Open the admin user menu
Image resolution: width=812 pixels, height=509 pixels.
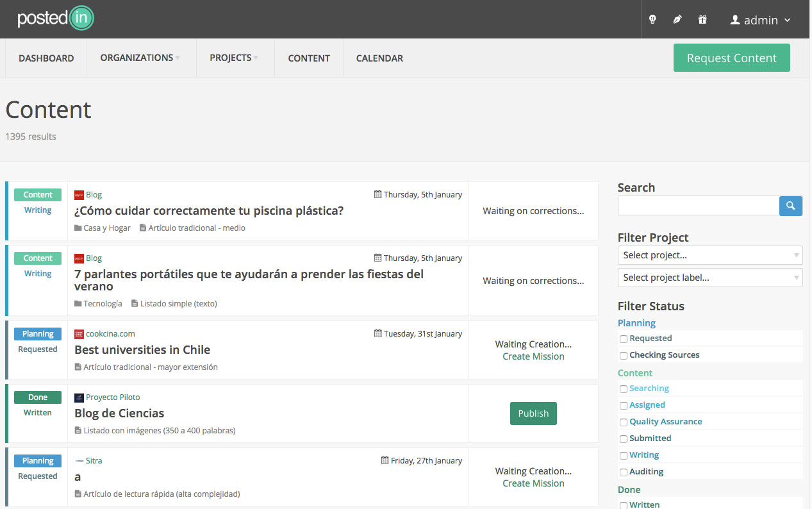pos(760,20)
